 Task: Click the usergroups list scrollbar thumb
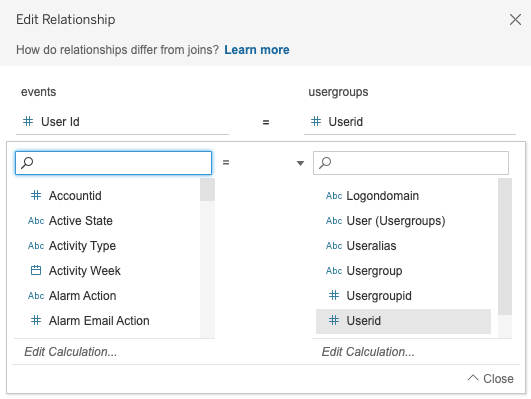pos(505,247)
